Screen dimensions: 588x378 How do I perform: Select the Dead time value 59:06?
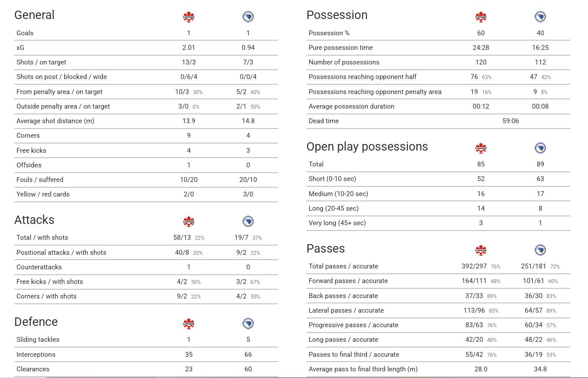tap(511, 121)
